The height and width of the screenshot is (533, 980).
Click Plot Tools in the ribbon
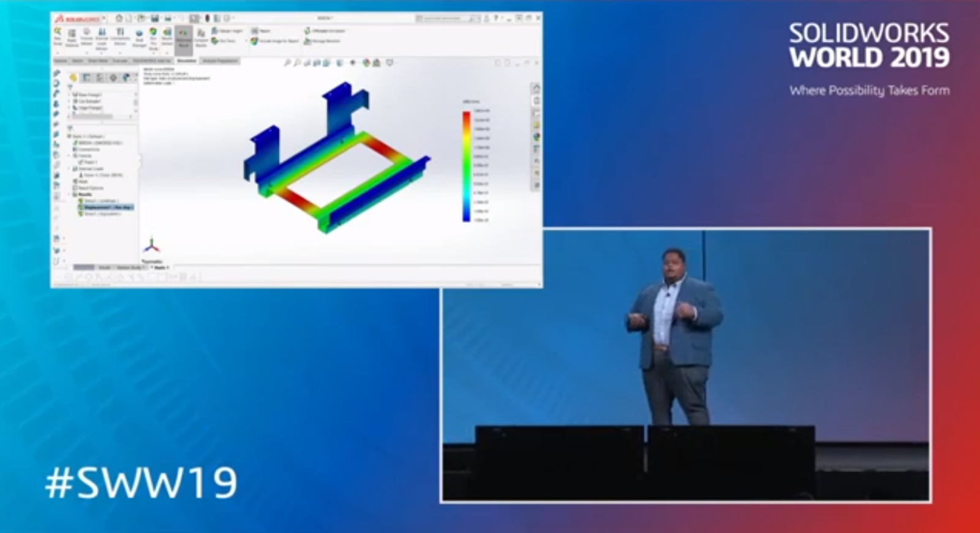(x=224, y=41)
